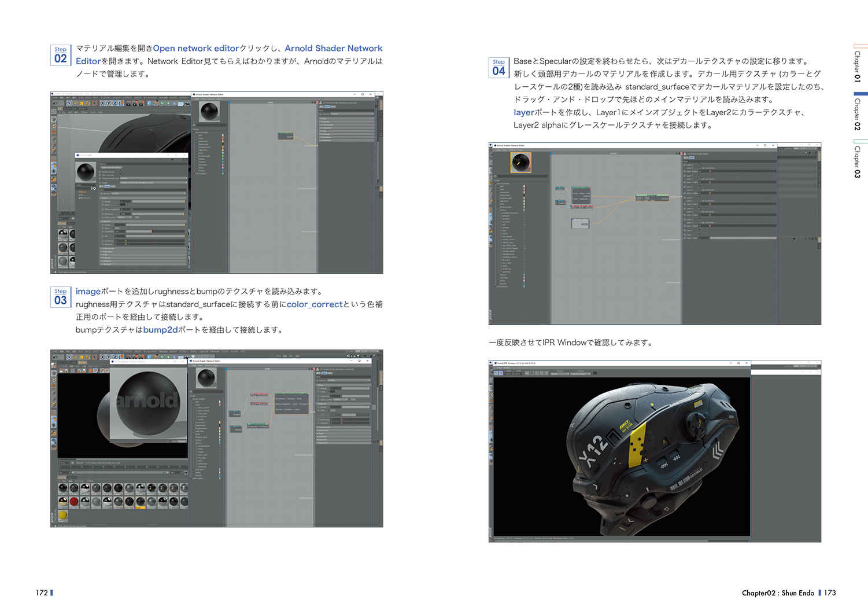Screen dimensions: 868x607
Task: Click the Undo arrow in Step 03 toolbar
Action: tap(54, 357)
